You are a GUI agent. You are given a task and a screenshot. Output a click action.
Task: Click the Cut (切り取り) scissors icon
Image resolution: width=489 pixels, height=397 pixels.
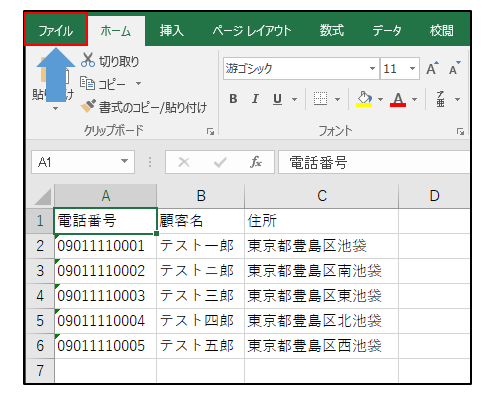[x=88, y=60]
